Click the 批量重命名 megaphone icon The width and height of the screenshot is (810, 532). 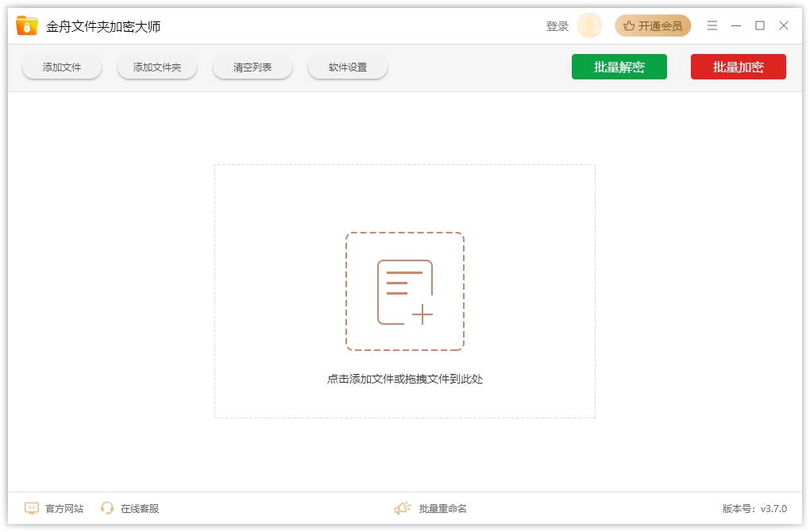point(402,507)
